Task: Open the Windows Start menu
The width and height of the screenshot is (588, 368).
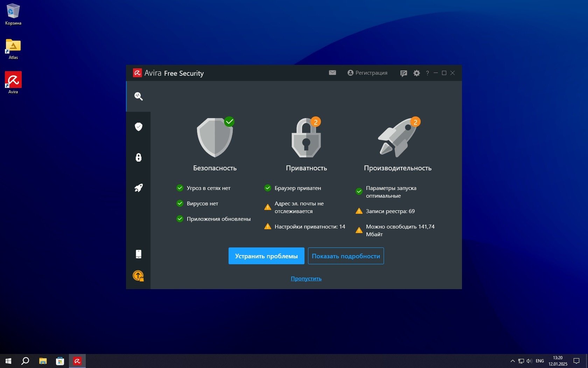Action: 8,361
